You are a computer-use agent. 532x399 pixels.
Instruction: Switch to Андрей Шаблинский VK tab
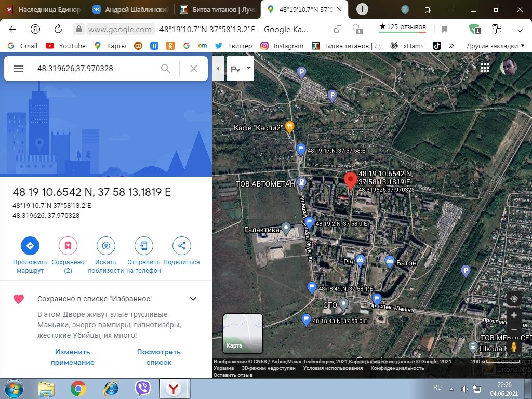point(131,9)
